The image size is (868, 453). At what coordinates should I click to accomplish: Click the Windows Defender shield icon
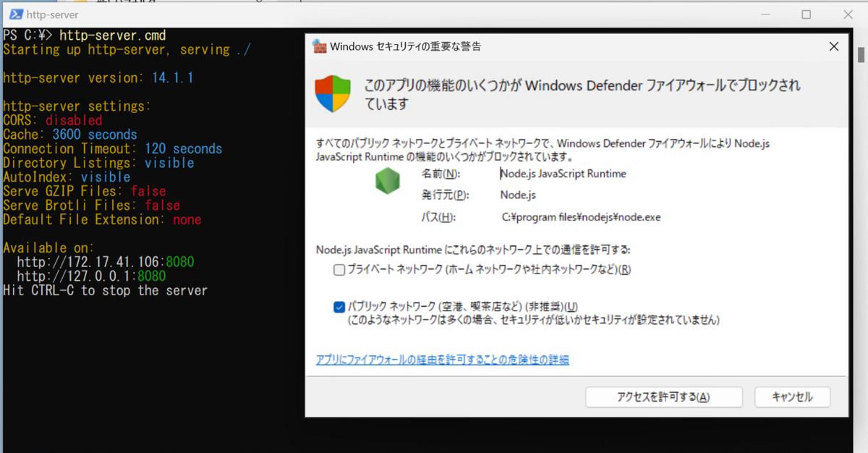coord(333,94)
